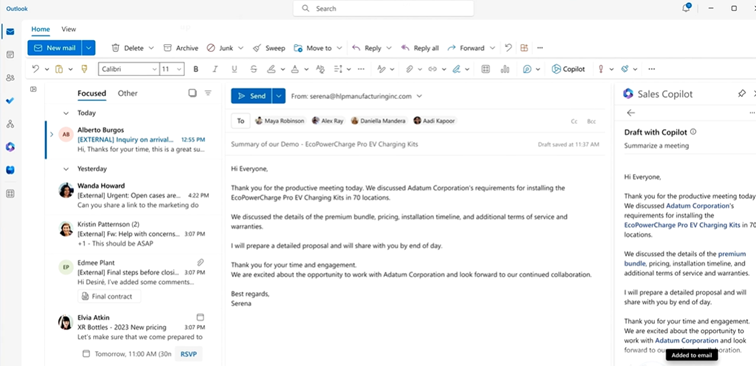Select the Other inbox tab
Image resolution: width=756 pixels, height=366 pixels.
point(128,93)
